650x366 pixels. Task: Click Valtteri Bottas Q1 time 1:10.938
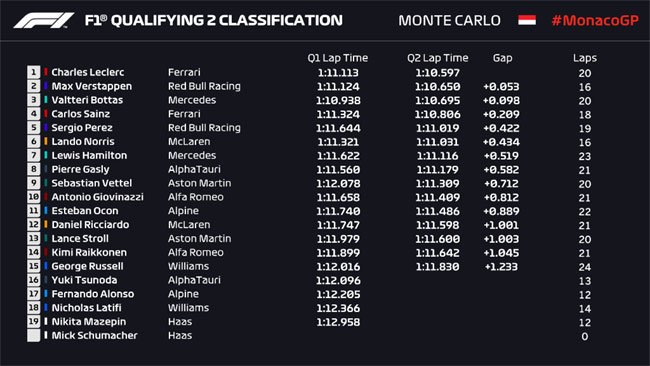click(x=338, y=100)
